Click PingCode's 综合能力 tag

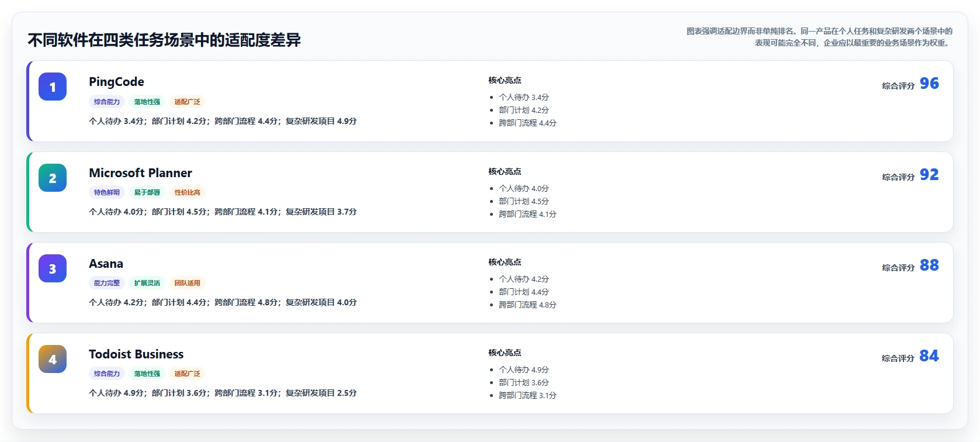tap(107, 102)
